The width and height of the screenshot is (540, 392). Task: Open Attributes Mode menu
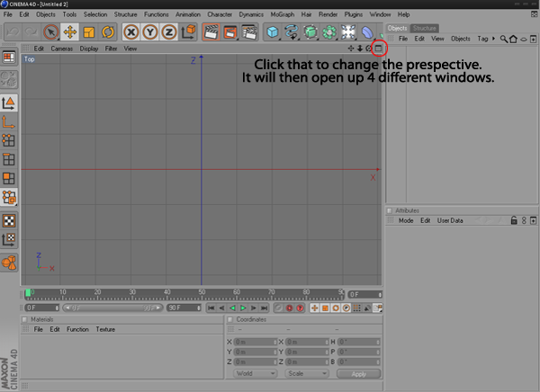pyautogui.click(x=406, y=220)
